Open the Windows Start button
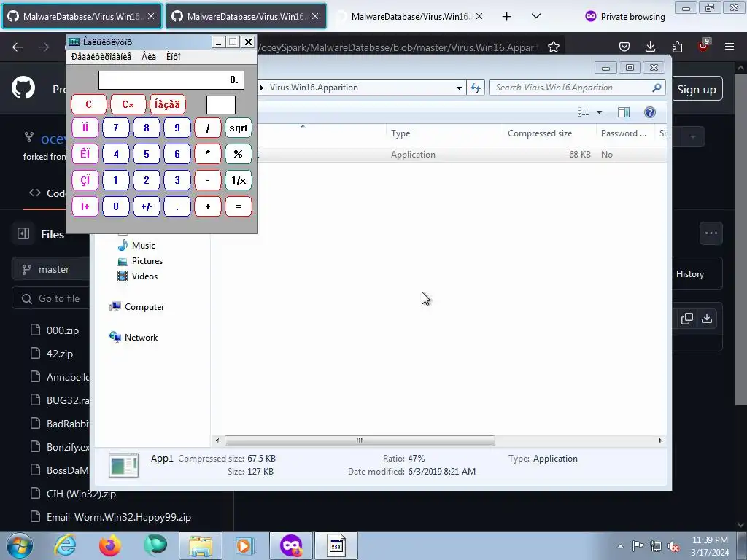The width and height of the screenshot is (747, 560). pyautogui.click(x=20, y=545)
